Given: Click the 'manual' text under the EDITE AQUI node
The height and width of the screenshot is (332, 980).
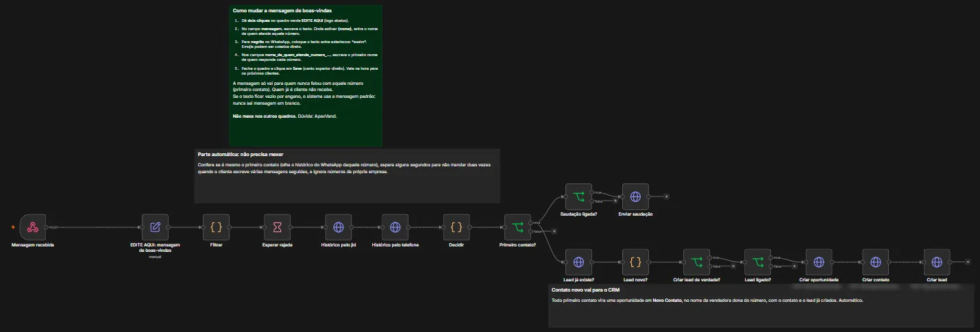Looking at the screenshot, I should [155, 257].
